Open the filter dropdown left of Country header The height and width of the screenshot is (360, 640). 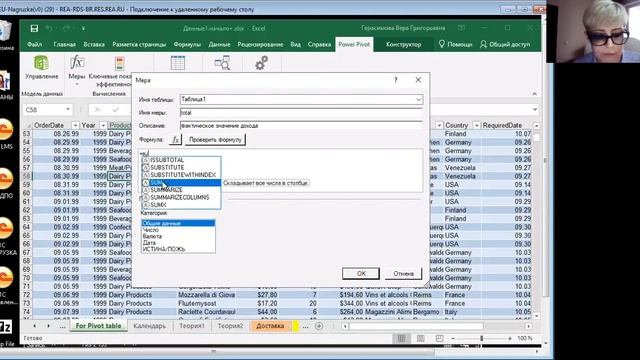point(439,125)
